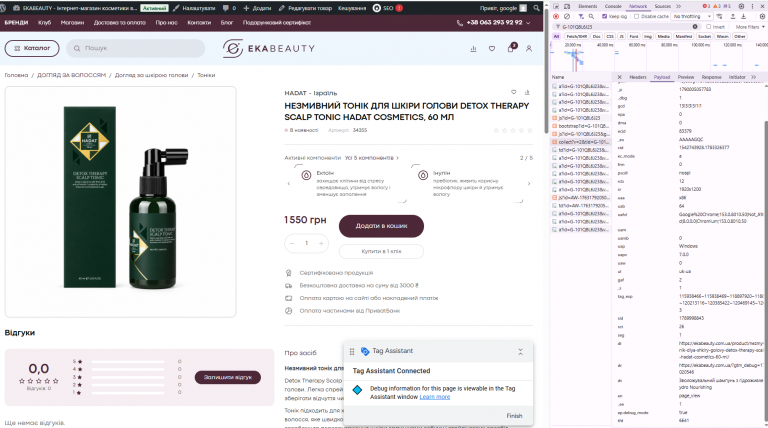Collapse the Tag Assistant popup
768x428 pixels.
[x=520, y=352]
